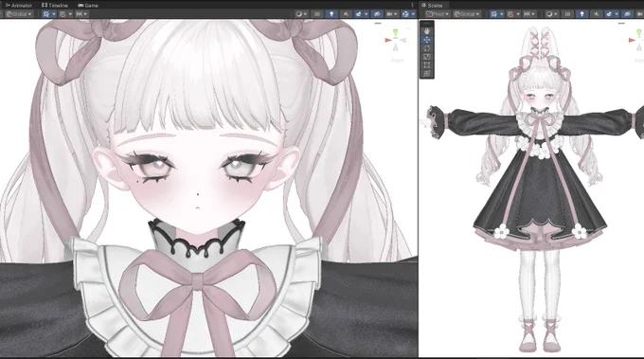Expand increment snapping arrow in full-body view
The image size is (644, 359).
[x=533, y=14]
